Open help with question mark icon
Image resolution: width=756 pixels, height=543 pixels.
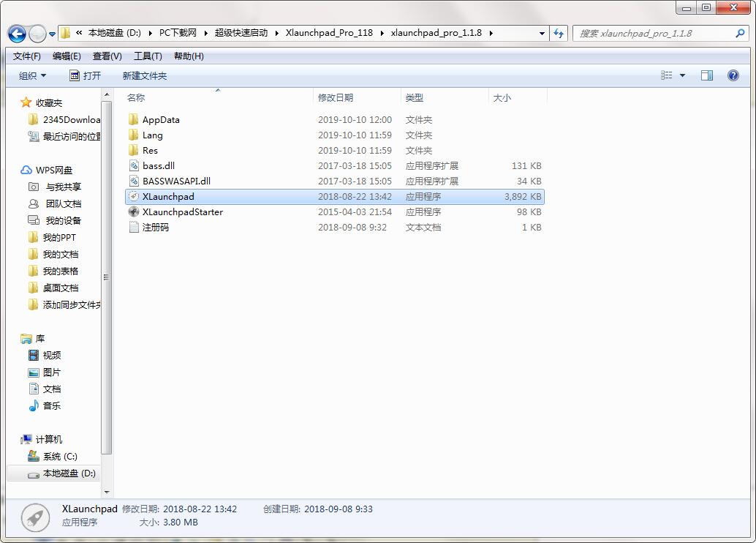tap(733, 75)
